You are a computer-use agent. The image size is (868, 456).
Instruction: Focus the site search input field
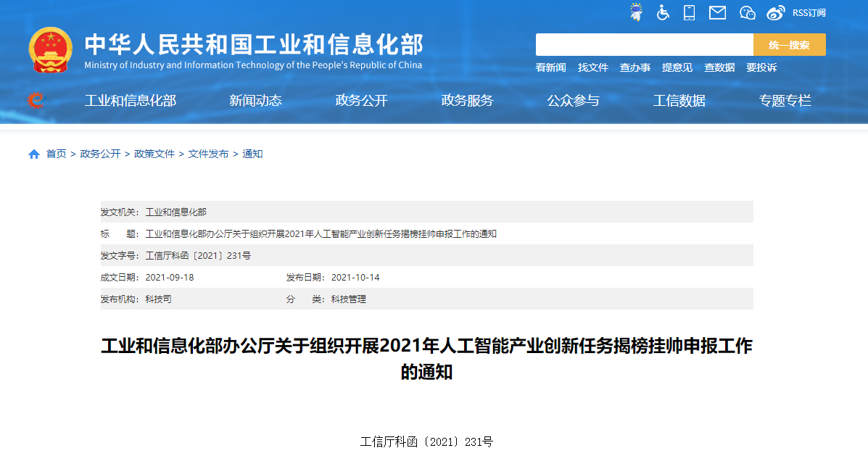click(x=644, y=44)
